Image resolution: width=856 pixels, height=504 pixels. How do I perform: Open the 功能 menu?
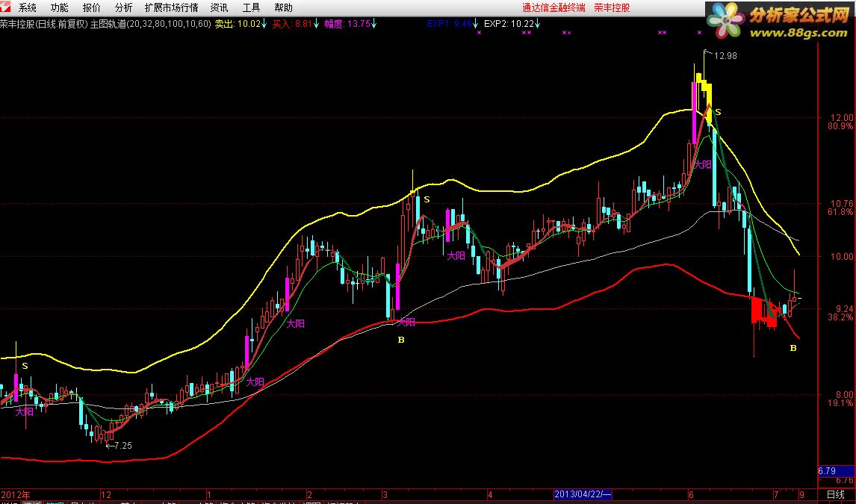60,7
